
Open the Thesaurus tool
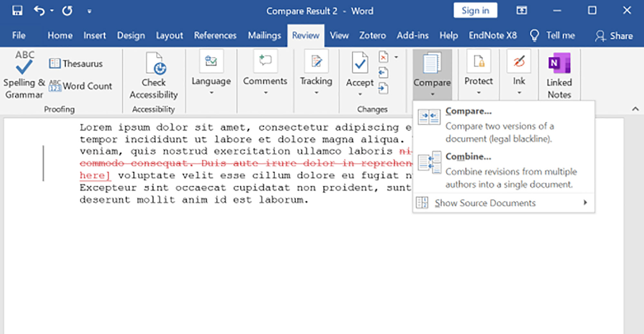click(x=76, y=63)
